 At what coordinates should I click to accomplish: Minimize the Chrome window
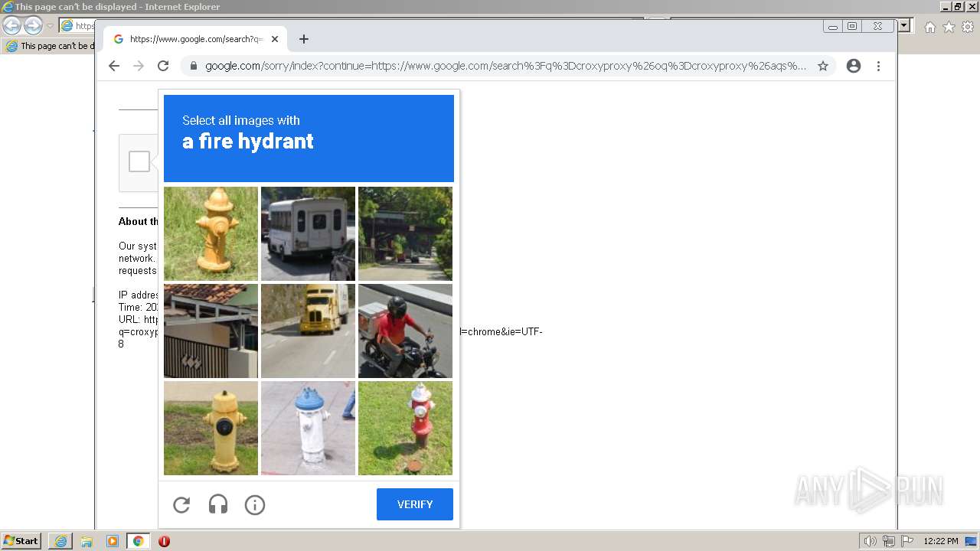[833, 26]
